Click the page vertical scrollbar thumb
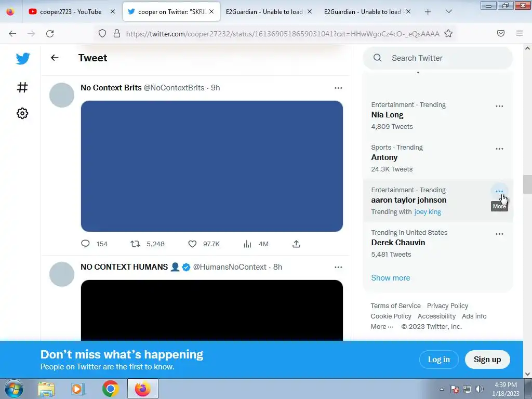Viewport: 532px width, 399px height. tap(527, 184)
